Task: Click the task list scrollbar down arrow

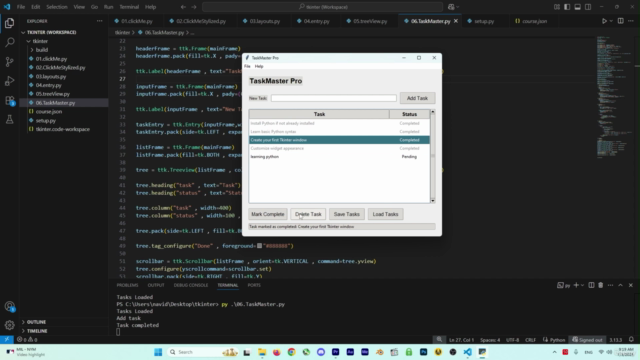Action: pyautogui.click(x=433, y=200)
